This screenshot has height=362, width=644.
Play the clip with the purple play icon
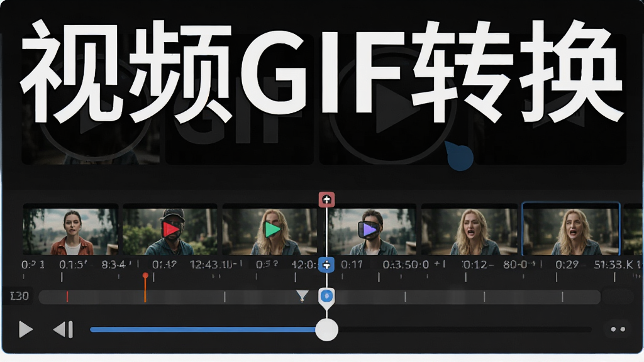coord(369,230)
